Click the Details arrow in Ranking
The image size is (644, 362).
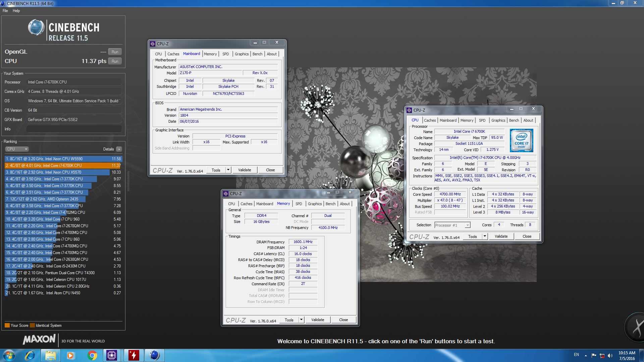[x=119, y=149]
